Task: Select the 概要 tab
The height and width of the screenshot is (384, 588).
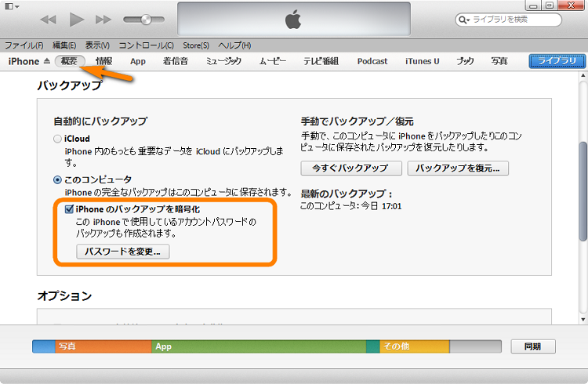Action: 70,61
